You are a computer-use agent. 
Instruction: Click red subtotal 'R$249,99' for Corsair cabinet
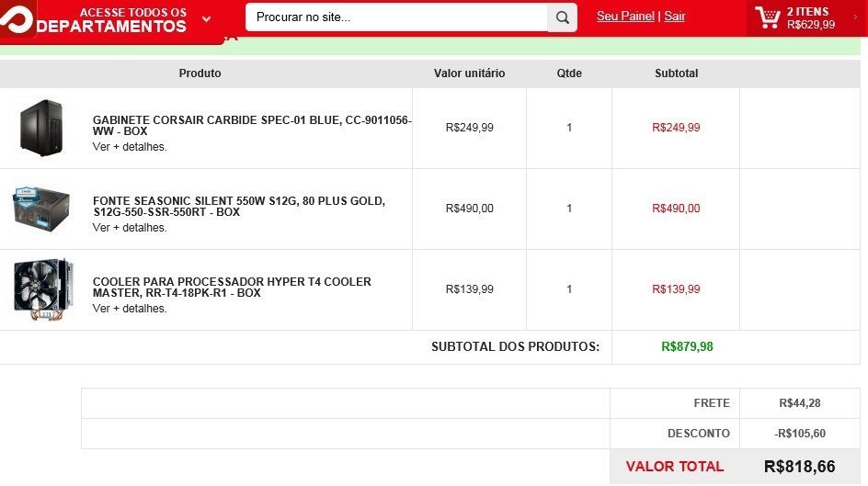[x=676, y=128]
